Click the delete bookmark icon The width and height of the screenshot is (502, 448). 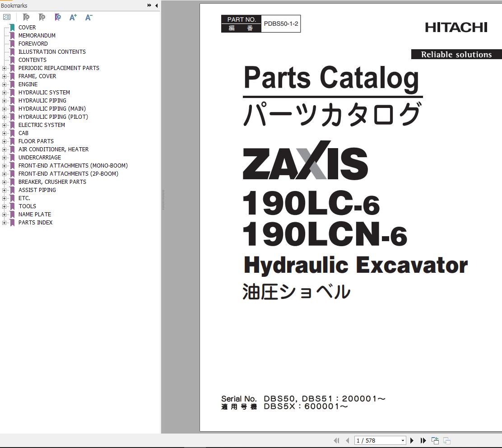(26, 17)
